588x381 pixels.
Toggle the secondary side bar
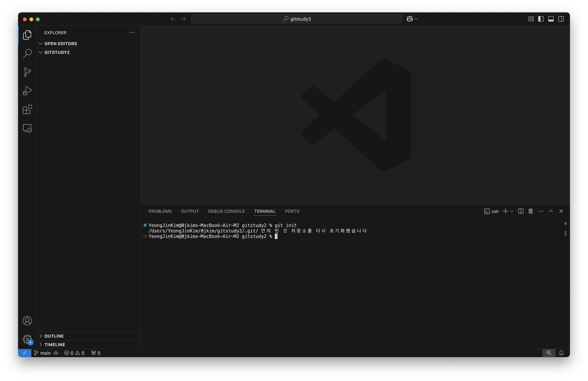coord(561,19)
